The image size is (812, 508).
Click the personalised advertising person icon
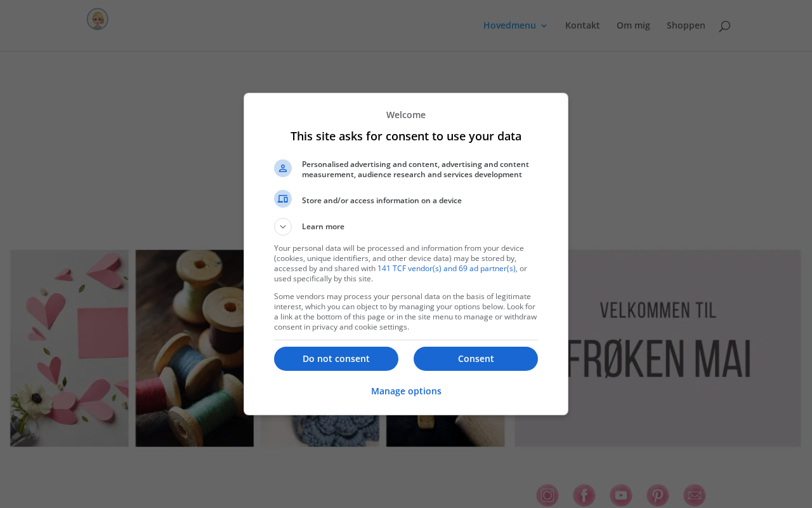click(x=283, y=168)
